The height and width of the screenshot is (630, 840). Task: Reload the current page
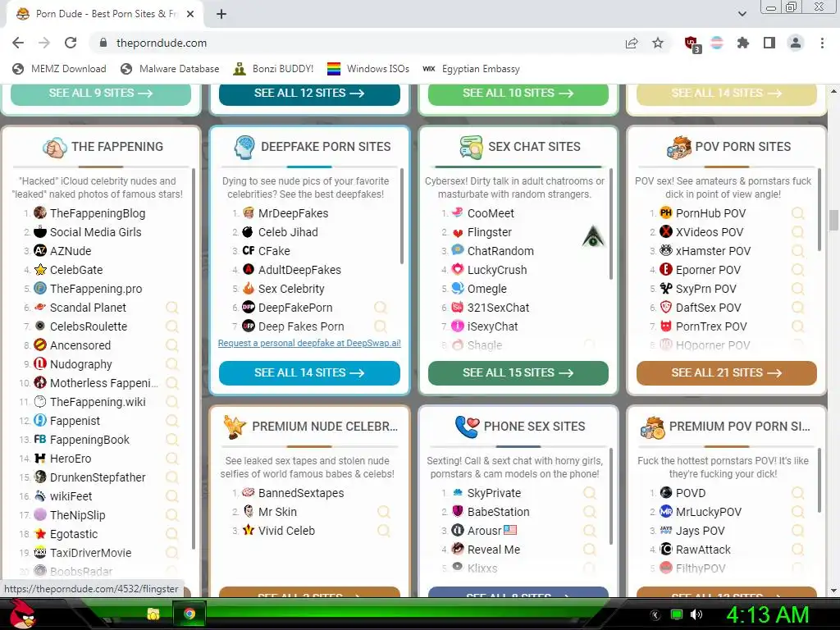coord(71,43)
